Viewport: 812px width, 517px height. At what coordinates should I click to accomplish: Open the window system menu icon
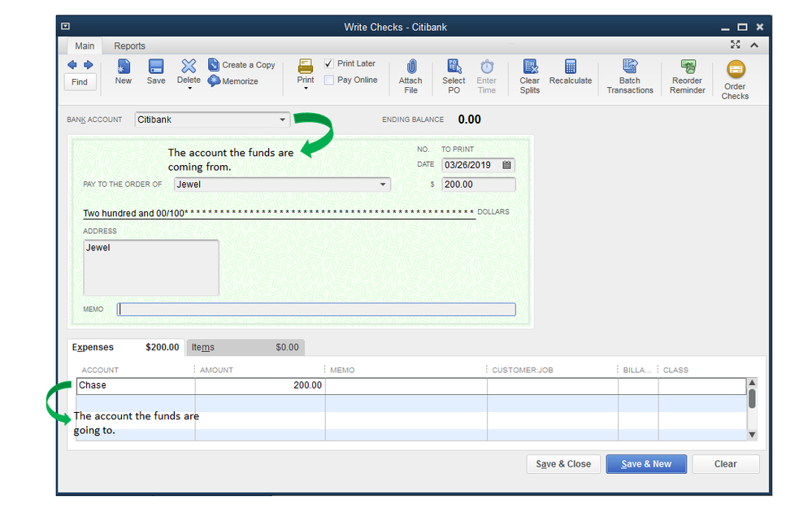[x=65, y=26]
